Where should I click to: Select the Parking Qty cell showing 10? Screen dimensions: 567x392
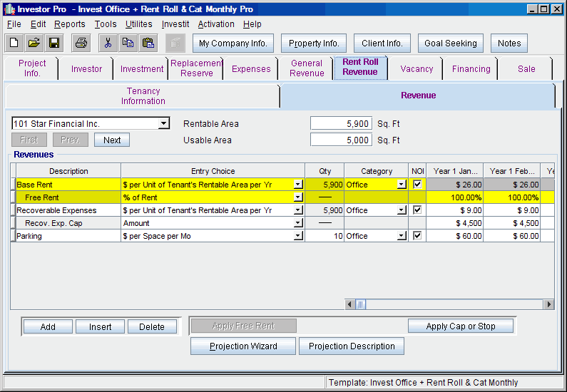click(x=325, y=236)
